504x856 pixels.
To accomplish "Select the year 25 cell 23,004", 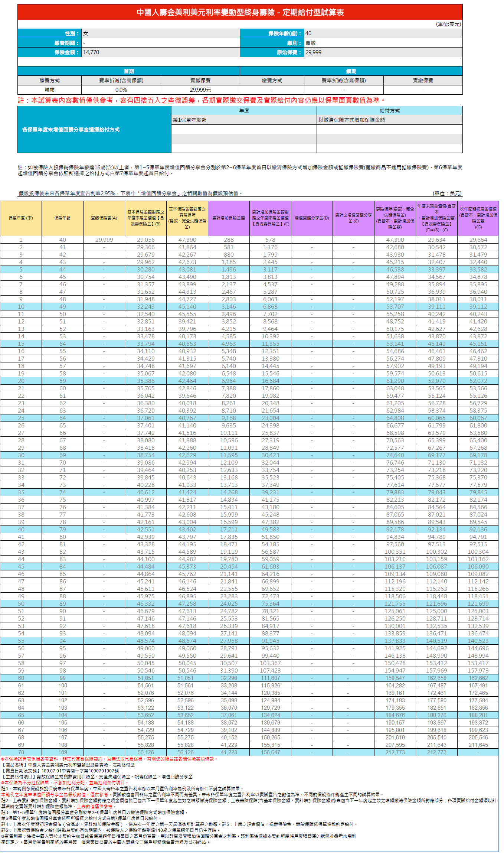I will click(270, 418).
